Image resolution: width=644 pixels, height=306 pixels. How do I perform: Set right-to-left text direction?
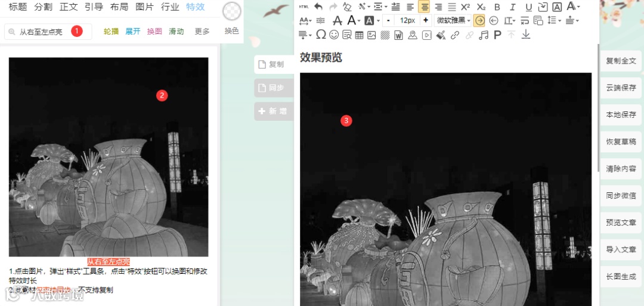(x=494, y=20)
